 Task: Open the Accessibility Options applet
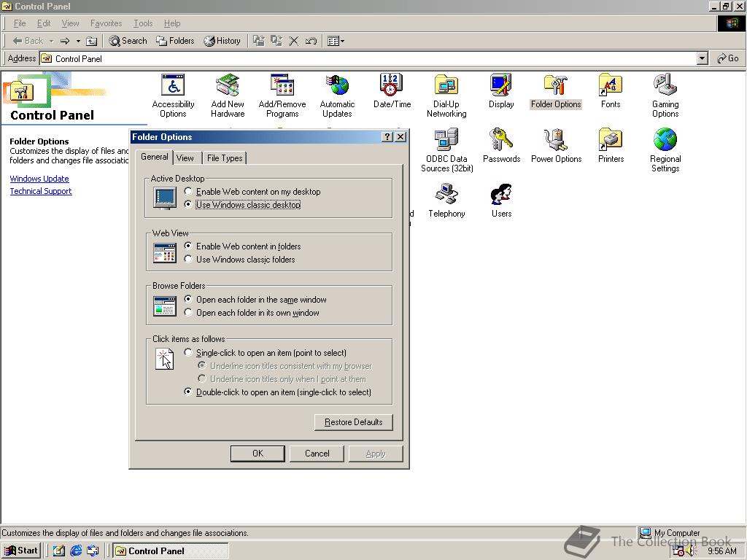click(173, 96)
